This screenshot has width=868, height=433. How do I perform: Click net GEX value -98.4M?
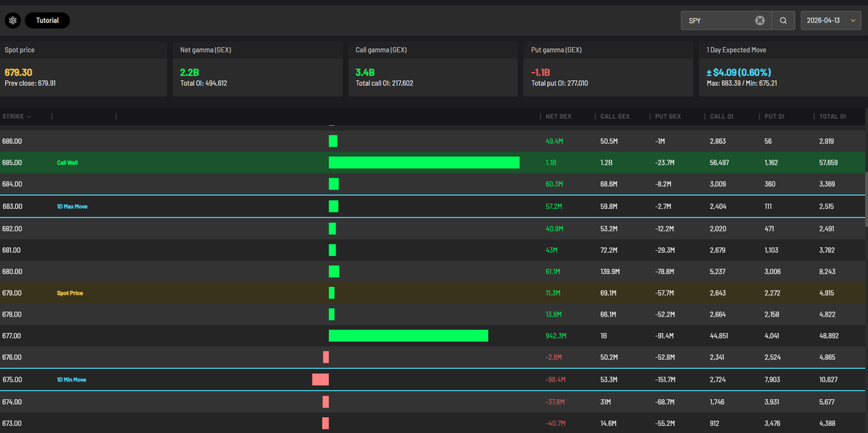point(556,380)
